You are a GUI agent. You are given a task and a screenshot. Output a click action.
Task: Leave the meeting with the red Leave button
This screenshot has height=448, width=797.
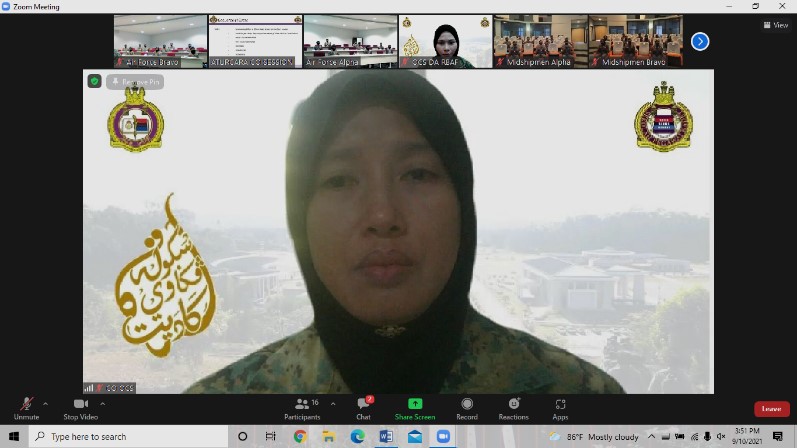tap(772, 409)
